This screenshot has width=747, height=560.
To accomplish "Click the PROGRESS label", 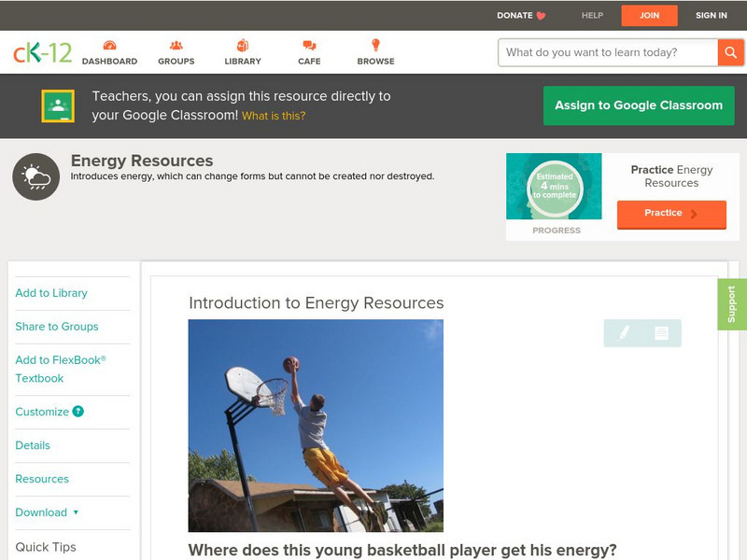I will (557, 231).
